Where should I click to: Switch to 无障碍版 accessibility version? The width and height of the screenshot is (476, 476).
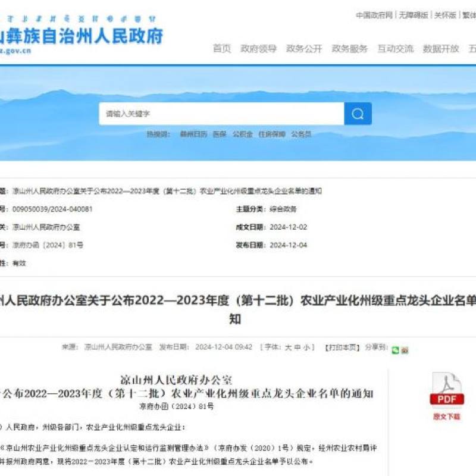tap(413, 15)
